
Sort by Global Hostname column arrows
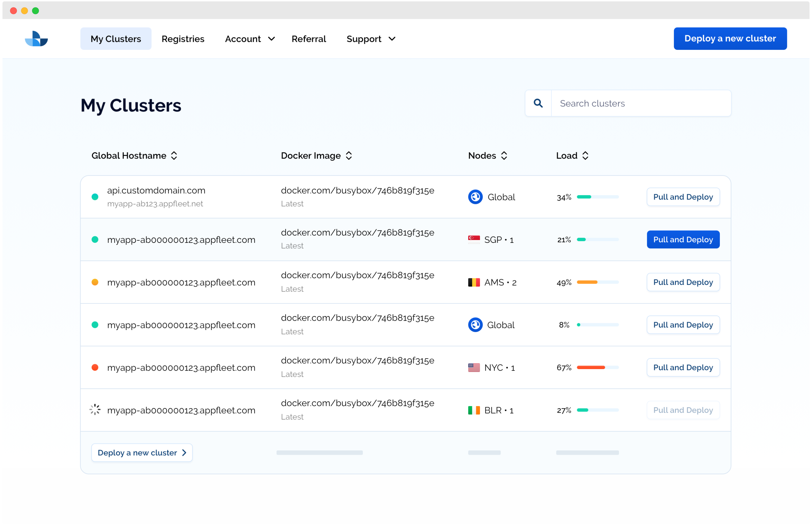pos(174,156)
